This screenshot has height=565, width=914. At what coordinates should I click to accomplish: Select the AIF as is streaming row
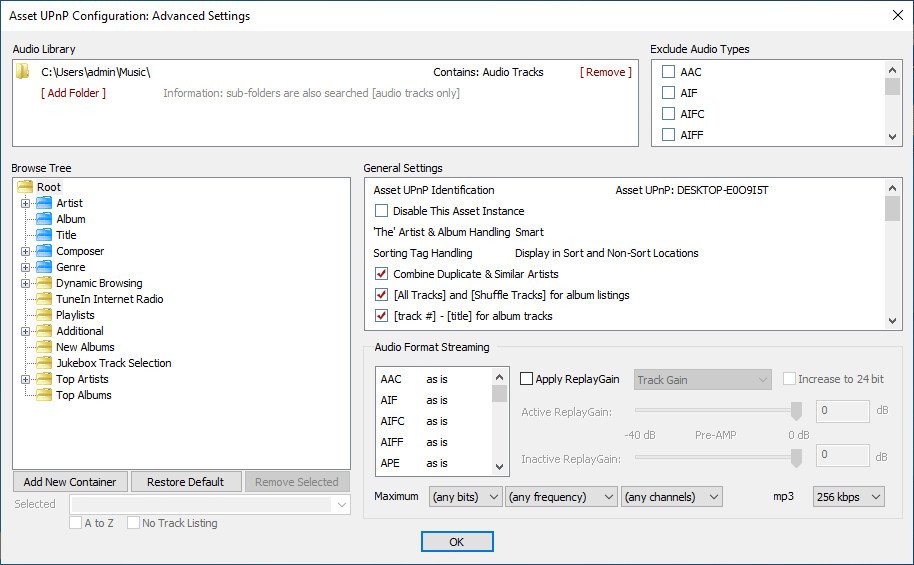point(434,400)
